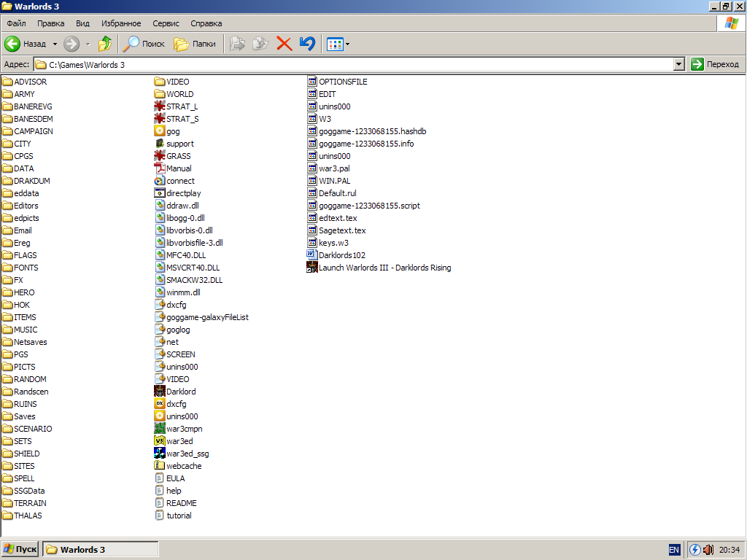Select the war3ed editor executable
Image resolution: width=747 pixels, height=560 pixels.
(x=174, y=440)
